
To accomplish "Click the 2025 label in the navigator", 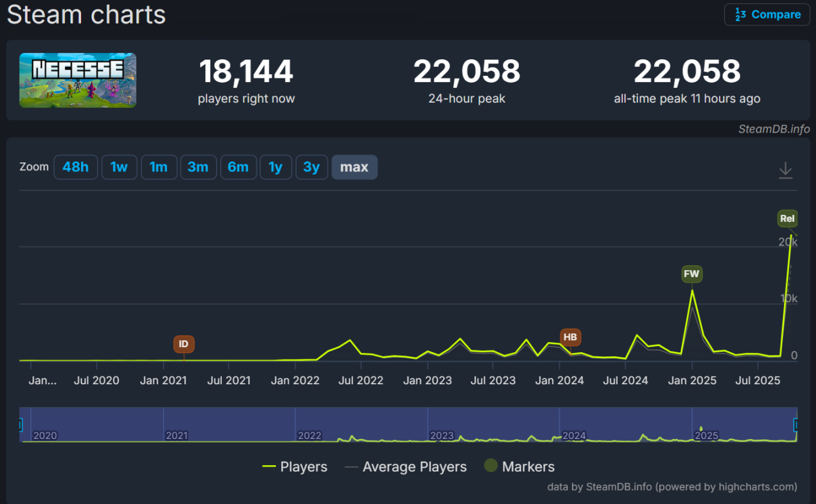I will pos(706,436).
